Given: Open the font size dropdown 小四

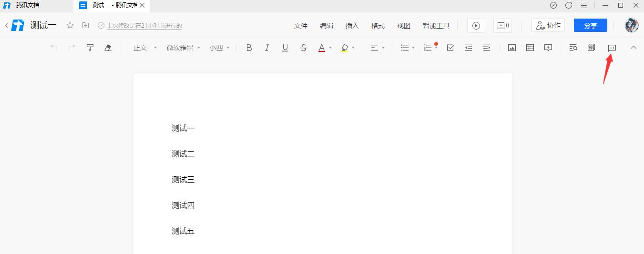Looking at the screenshot, I should coord(219,48).
